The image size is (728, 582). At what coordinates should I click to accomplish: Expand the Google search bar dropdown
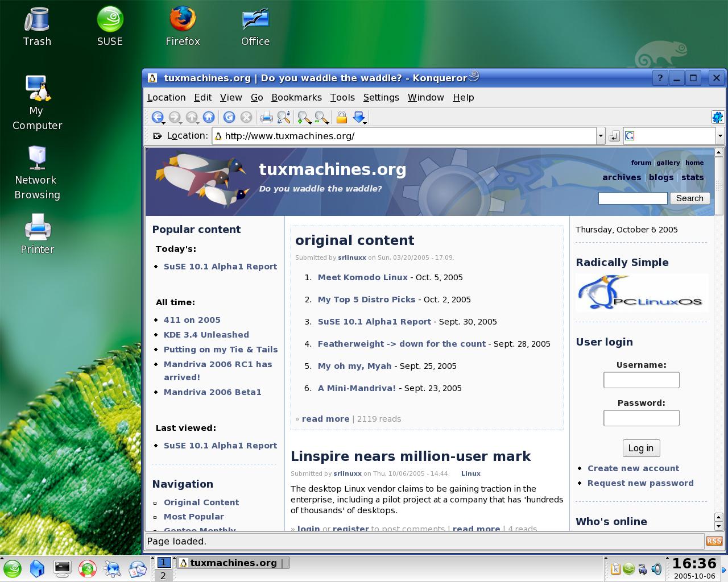tap(719, 136)
